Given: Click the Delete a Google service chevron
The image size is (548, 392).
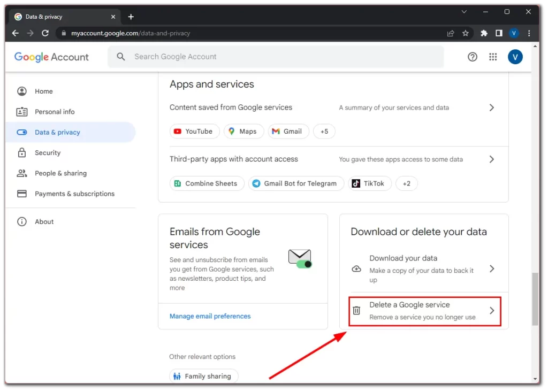Looking at the screenshot, I should coord(492,311).
